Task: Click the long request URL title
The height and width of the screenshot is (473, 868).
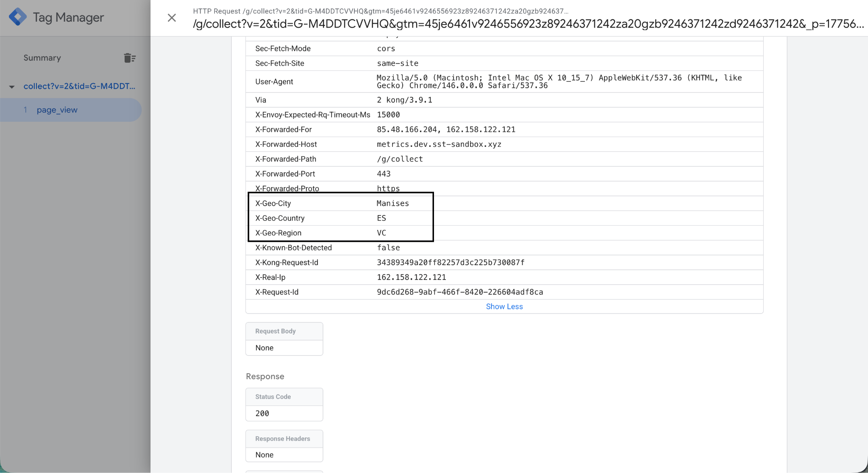Action: [x=528, y=24]
